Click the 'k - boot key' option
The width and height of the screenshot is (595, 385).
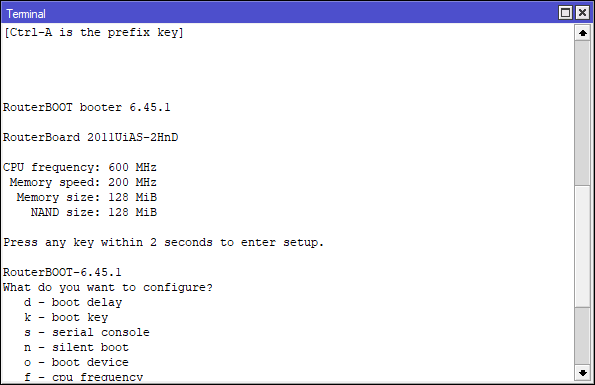click(x=66, y=317)
